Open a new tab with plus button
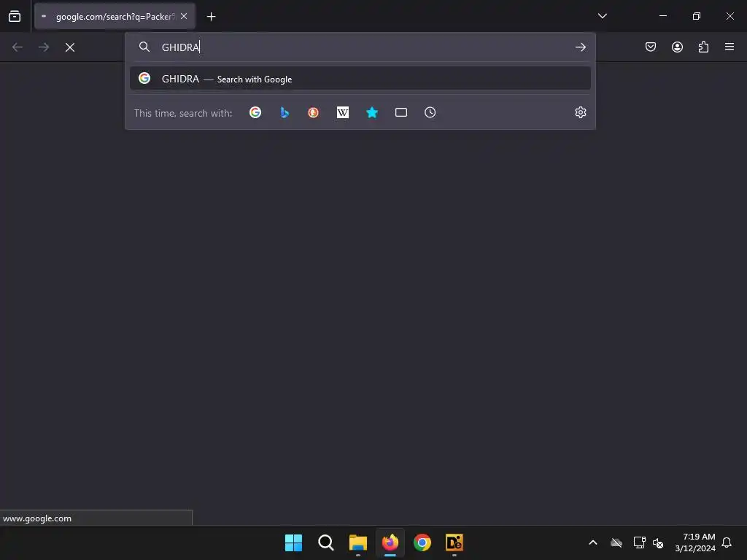 pyautogui.click(x=211, y=17)
